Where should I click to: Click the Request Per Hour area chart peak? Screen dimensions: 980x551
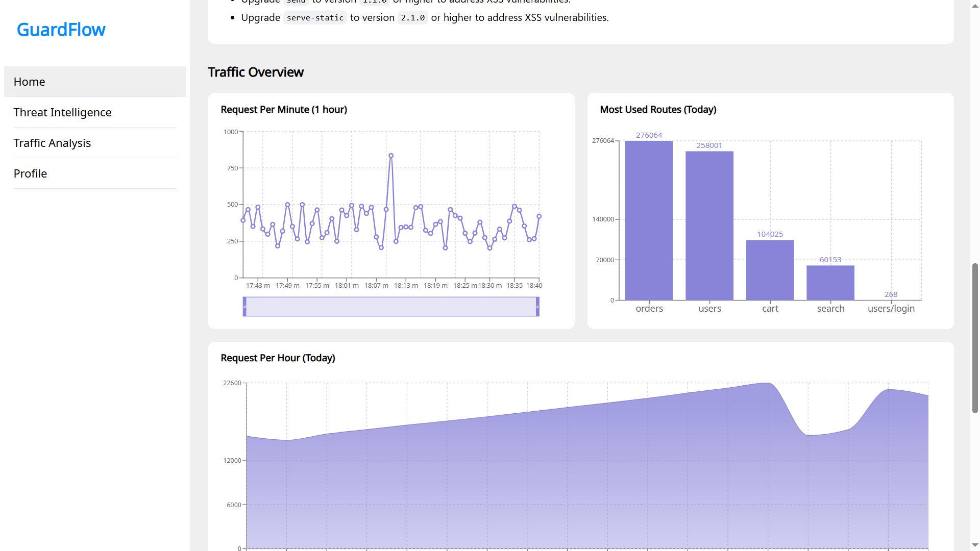(x=767, y=383)
